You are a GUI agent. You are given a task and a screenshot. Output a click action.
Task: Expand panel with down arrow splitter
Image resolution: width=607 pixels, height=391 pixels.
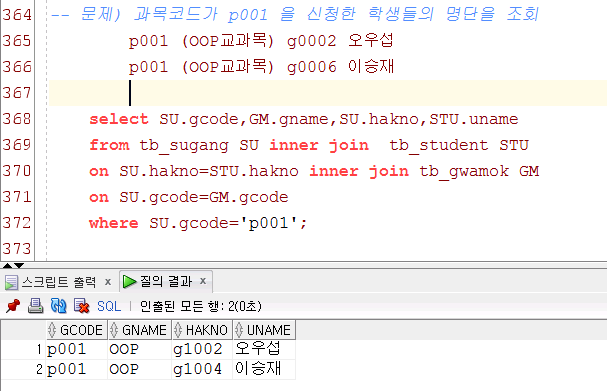(x=19, y=266)
